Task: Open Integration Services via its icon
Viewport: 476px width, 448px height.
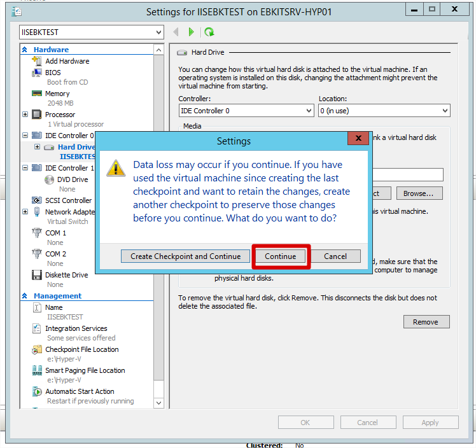Action: [36, 328]
